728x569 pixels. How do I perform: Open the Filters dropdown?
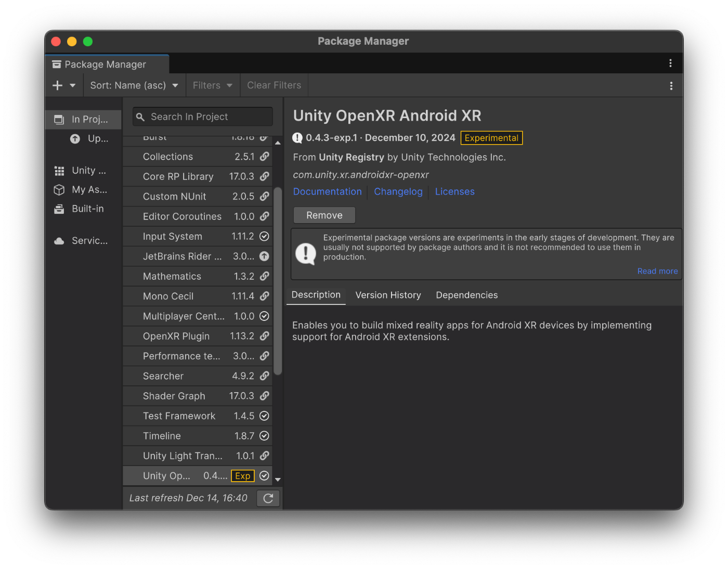point(213,85)
